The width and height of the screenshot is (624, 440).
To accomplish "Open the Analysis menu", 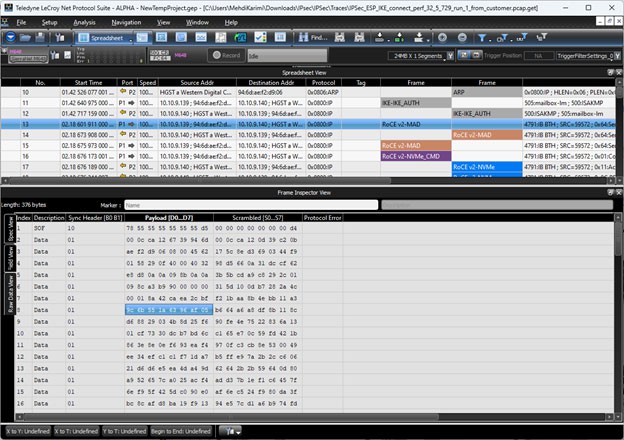I will pyautogui.click(x=84, y=22).
